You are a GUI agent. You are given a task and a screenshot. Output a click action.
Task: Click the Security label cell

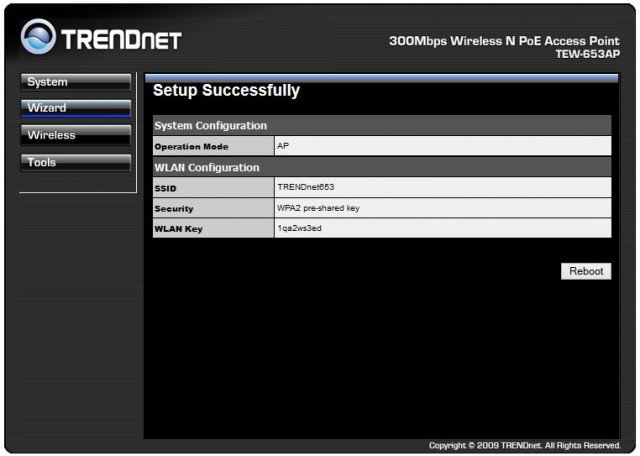174,208
